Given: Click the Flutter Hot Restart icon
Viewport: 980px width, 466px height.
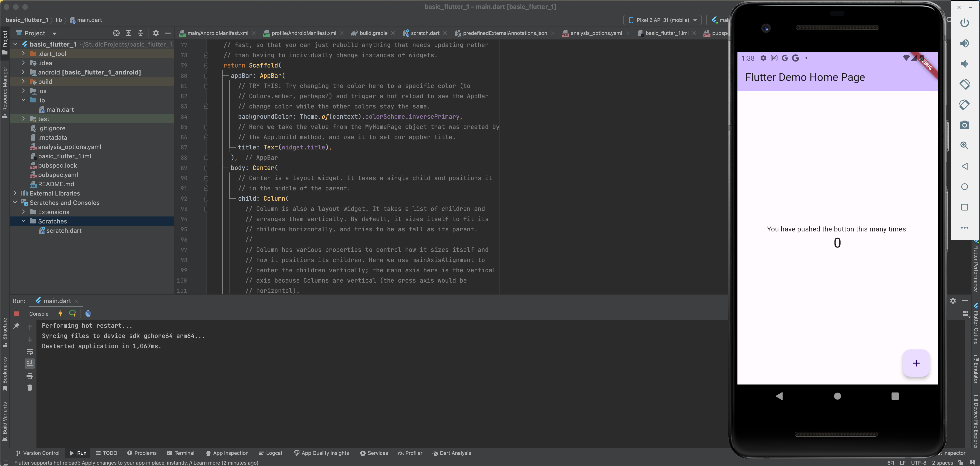Looking at the screenshot, I should pos(73,314).
